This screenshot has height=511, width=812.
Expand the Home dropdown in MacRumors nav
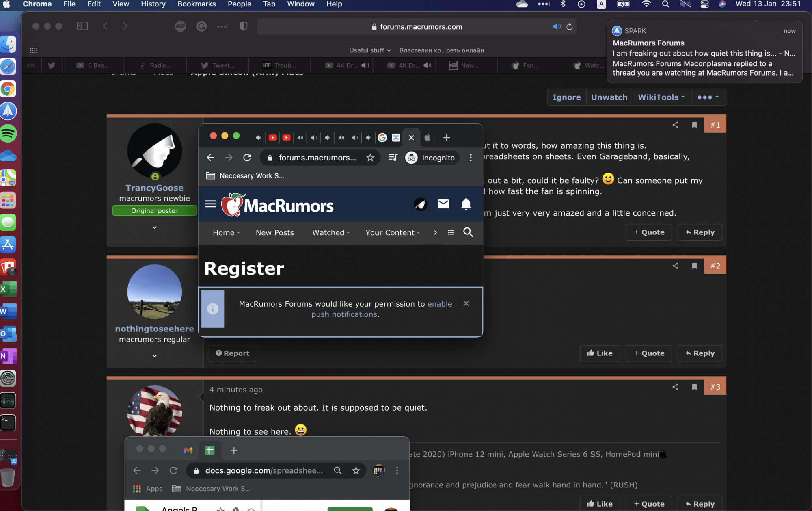click(x=226, y=232)
